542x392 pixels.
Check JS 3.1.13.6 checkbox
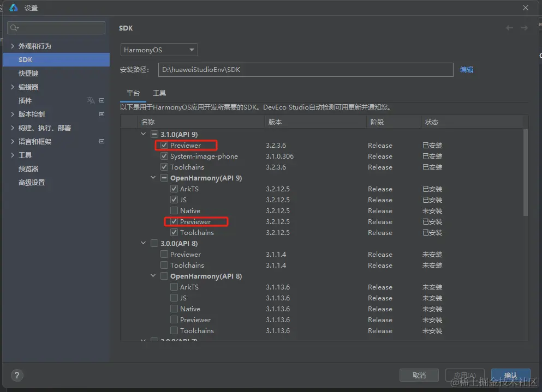pyautogui.click(x=174, y=298)
